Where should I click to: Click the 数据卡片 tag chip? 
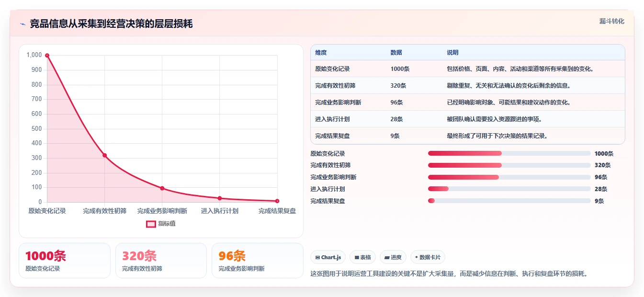428,257
